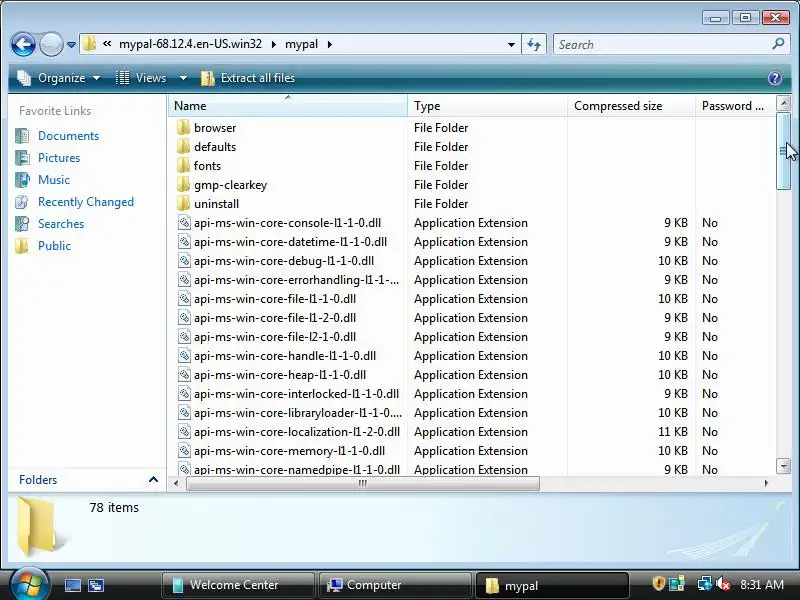800x600 pixels.
Task: Expand the arrow after mypal in path
Action: point(330,44)
